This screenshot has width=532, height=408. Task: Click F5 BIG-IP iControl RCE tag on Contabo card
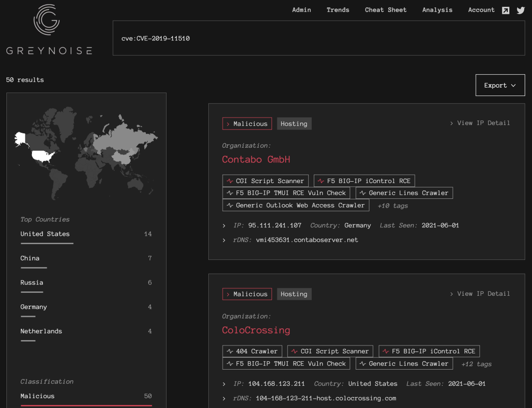(364, 181)
